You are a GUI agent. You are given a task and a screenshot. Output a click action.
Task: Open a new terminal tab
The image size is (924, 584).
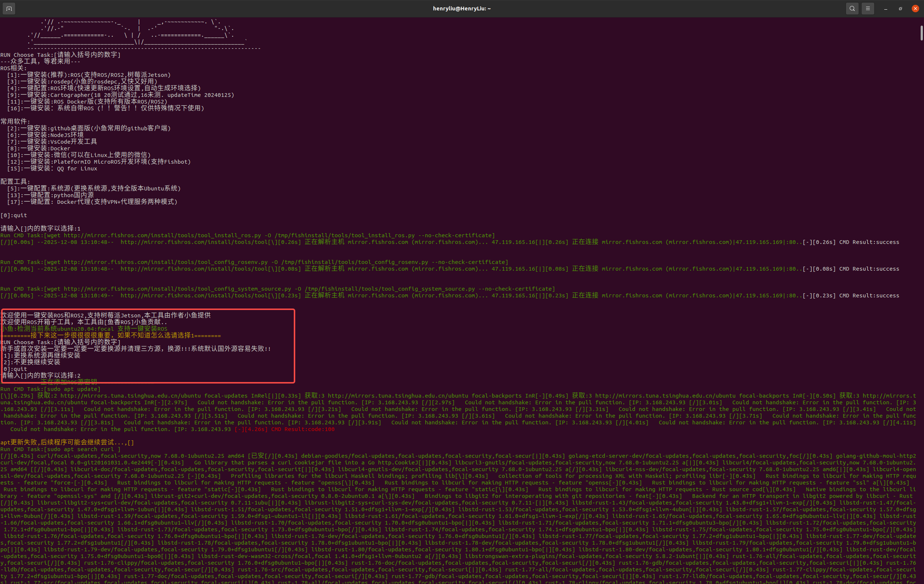[9, 9]
